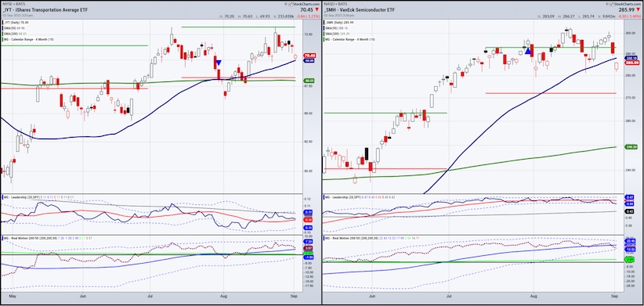Viewport: 644px width, 306px height.
Task: Click the 'Aug' date label on SMH chart
Action: (x=534, y=295)
